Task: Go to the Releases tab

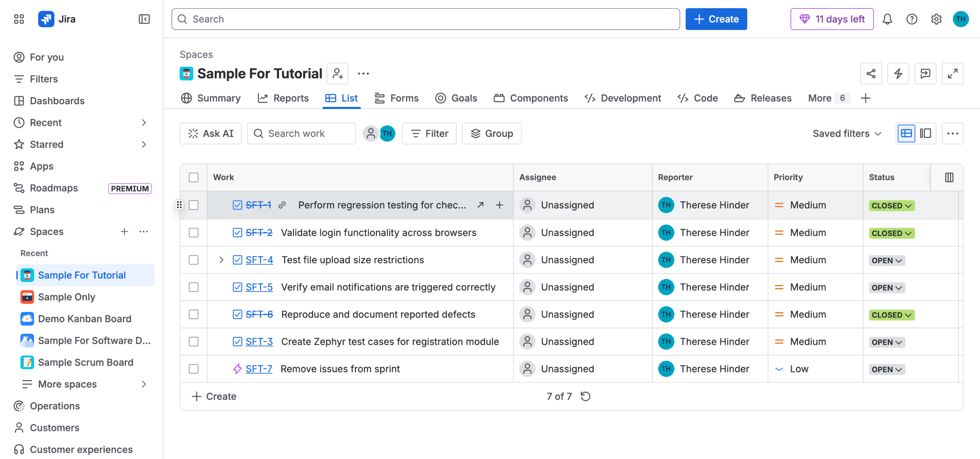Action: click(x=763, y=98)
